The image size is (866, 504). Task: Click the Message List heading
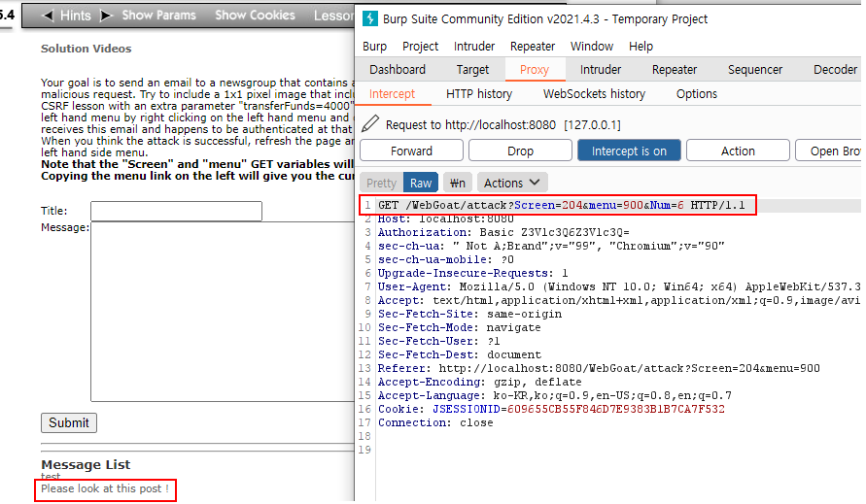coord(87,465)
